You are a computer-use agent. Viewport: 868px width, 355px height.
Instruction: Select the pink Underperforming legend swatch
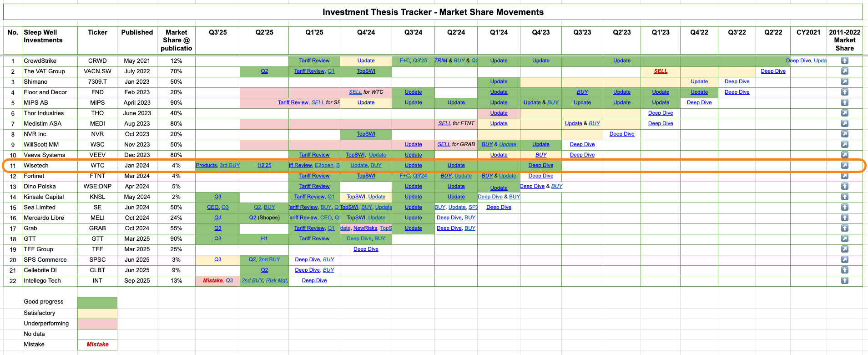[97, 324]
